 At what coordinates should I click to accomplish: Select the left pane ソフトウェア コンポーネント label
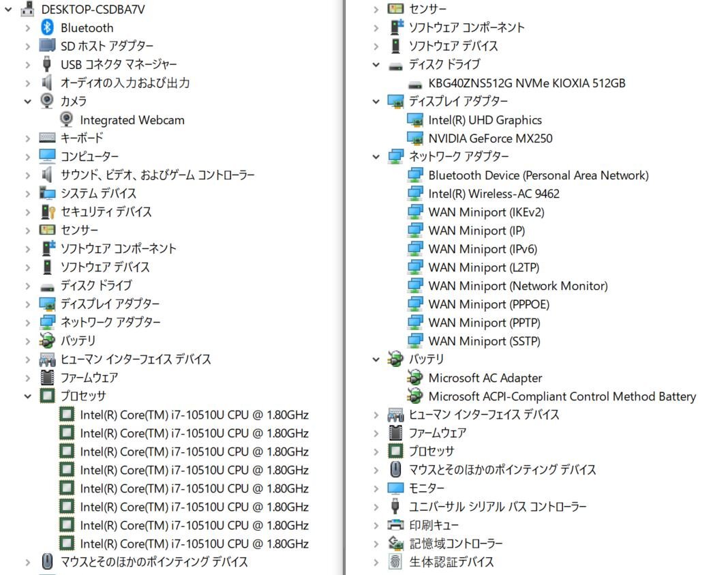(x=119, y=248)
